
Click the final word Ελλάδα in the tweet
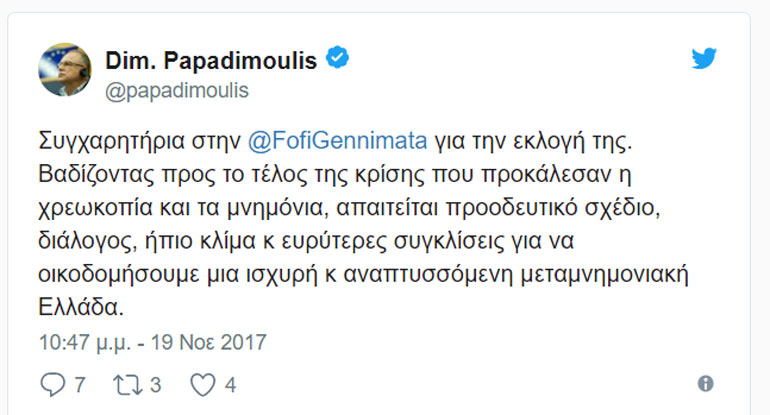tap(72, 306)
